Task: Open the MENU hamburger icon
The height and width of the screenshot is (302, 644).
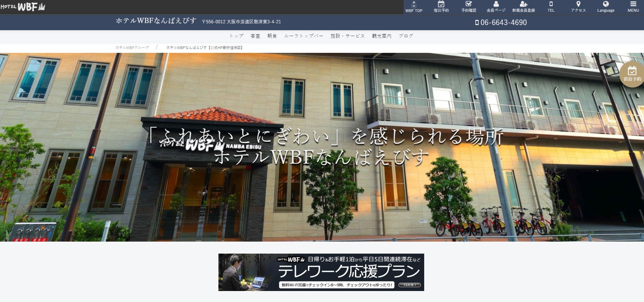Action: (633, 7)
